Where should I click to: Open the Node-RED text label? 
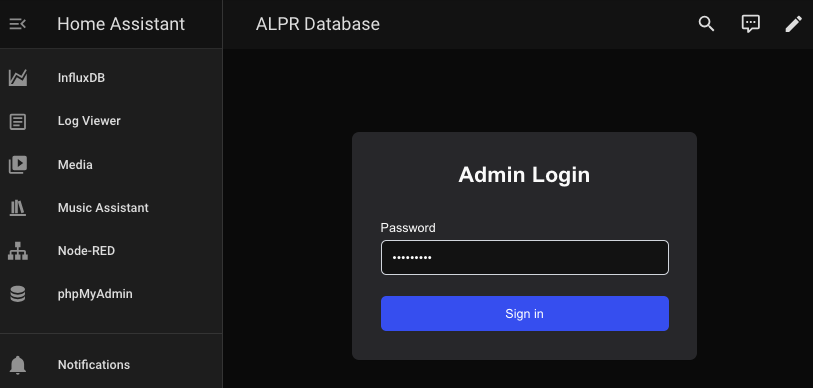click(x=86, y=251)
